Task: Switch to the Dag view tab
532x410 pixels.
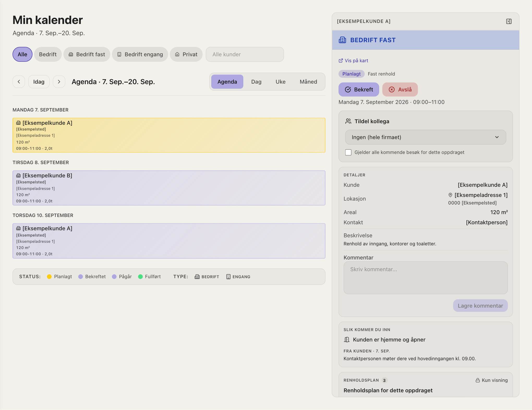Action: click(x=256, y=82)
